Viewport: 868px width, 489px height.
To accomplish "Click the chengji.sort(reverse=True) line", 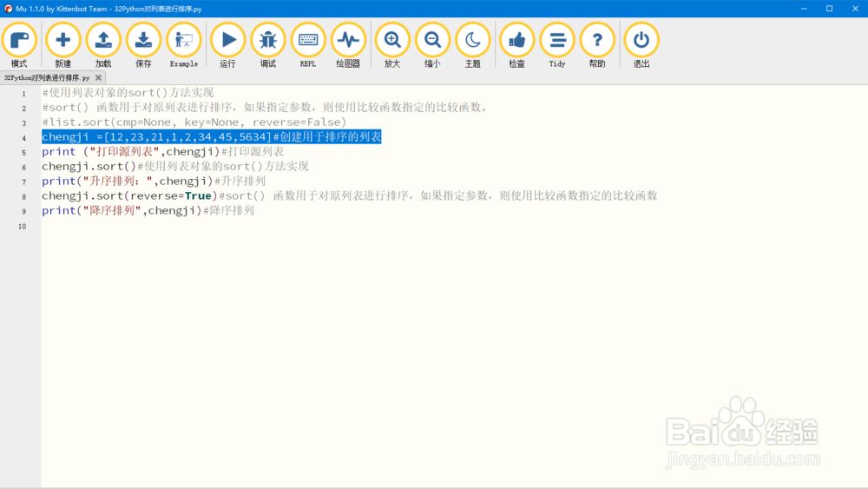I will click(x=350, y=195).
